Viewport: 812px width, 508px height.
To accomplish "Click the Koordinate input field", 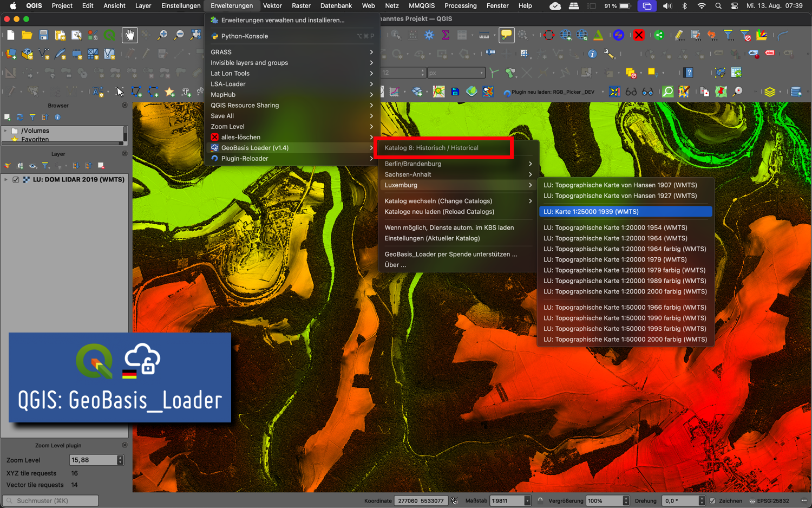I will pyautogui.click(x=421, y=501).
